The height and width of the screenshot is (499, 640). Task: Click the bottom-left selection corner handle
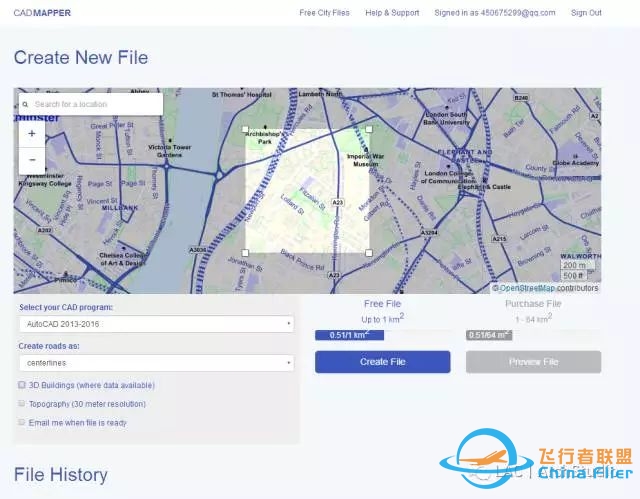coord(245,253)
